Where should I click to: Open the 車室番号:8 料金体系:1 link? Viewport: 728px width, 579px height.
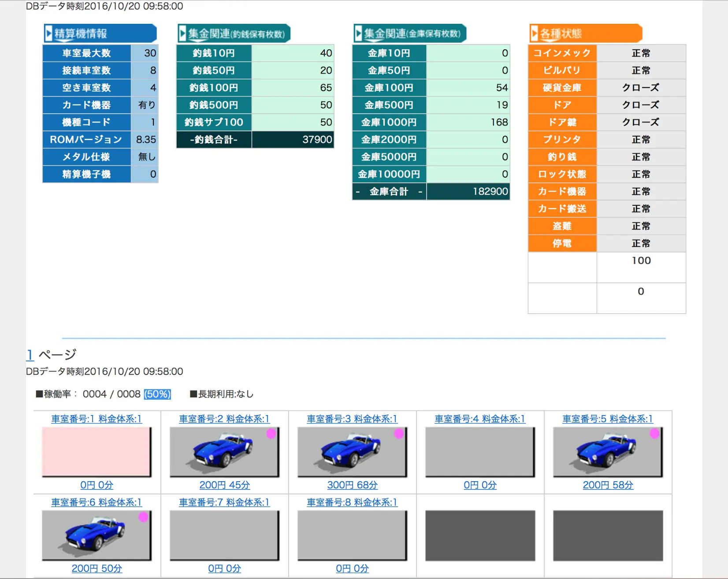click(x=352, y=502)
